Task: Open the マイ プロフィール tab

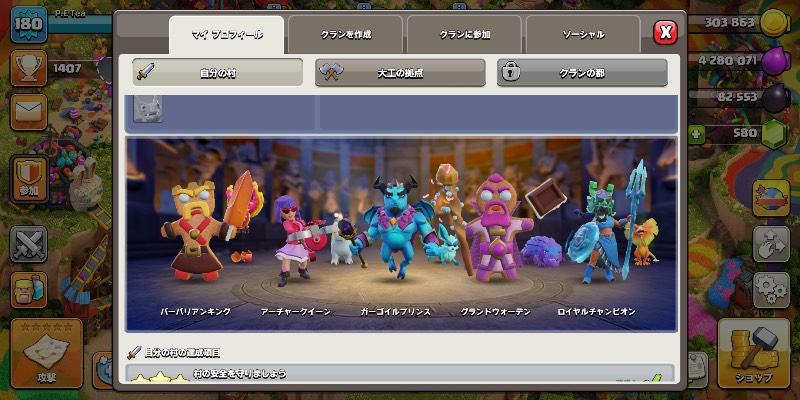Action: 227,35
